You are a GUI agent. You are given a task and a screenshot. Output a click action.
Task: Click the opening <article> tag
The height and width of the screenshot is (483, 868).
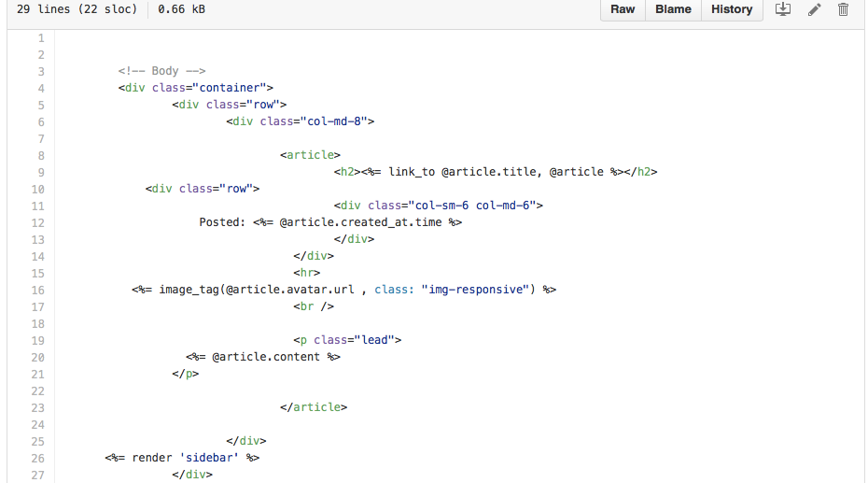click(310, 155)
